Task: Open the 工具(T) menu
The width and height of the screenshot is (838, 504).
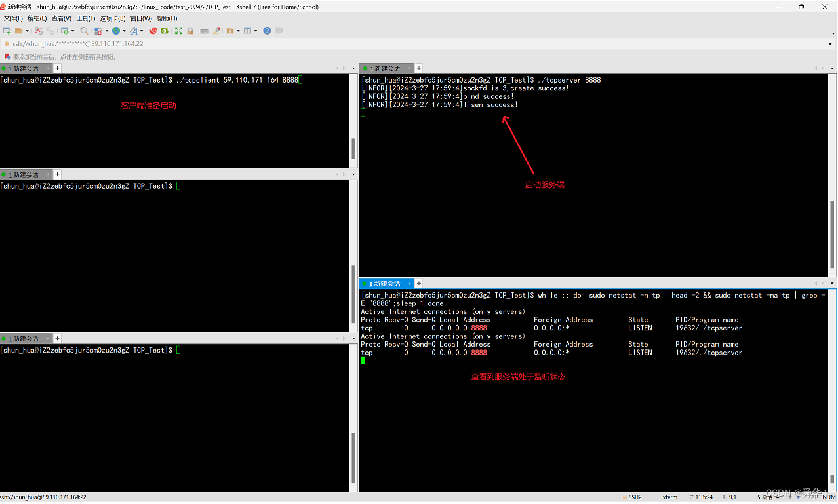Action: [x=86, y=18]
